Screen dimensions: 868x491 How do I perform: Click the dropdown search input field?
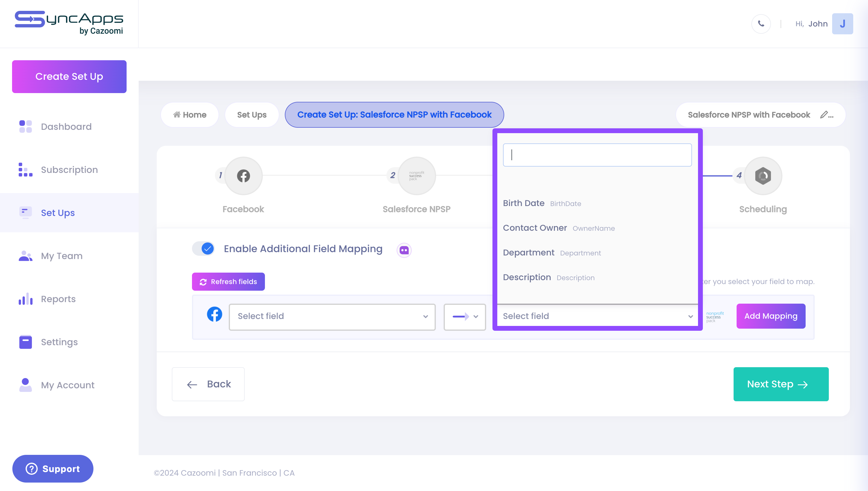[x=597, y=155]
